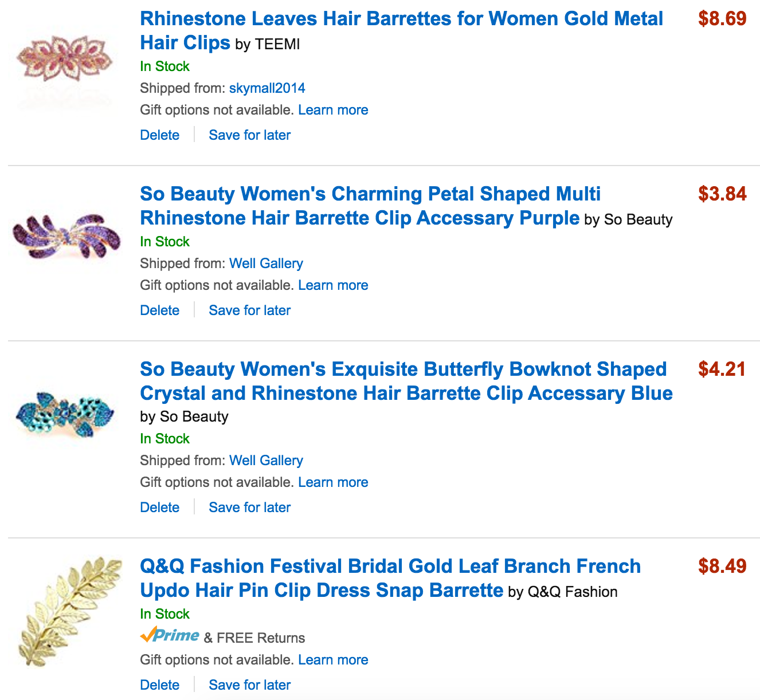This screenshot has height=700, width=760.
Task: Save the purple petal barrette for later
Action: [x=249, y=310]
